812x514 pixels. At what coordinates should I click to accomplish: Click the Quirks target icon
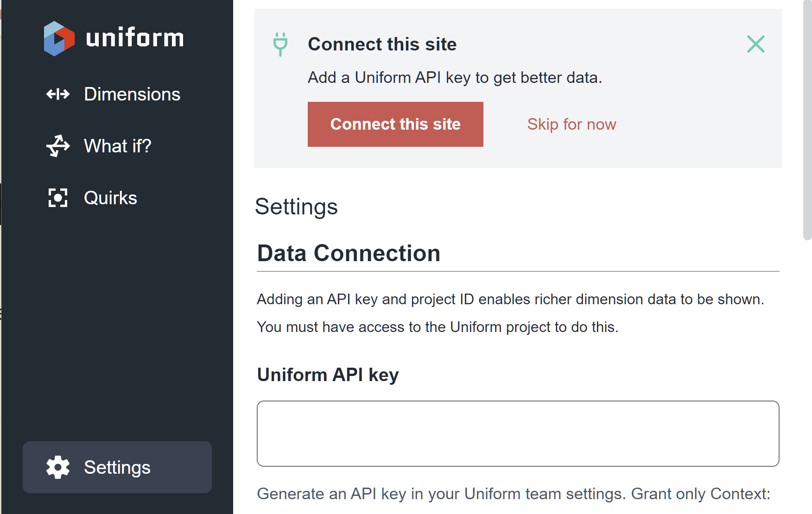[58, 198]
